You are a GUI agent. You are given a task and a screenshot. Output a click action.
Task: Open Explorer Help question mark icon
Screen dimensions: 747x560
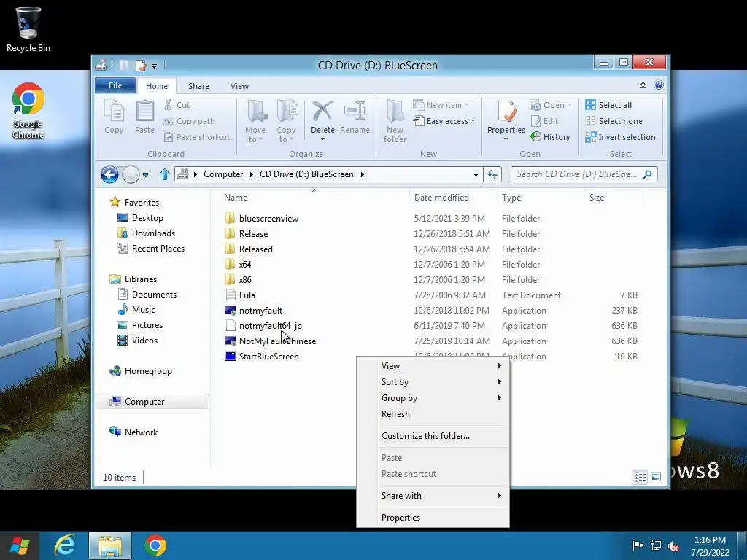[x=659, y=85]
